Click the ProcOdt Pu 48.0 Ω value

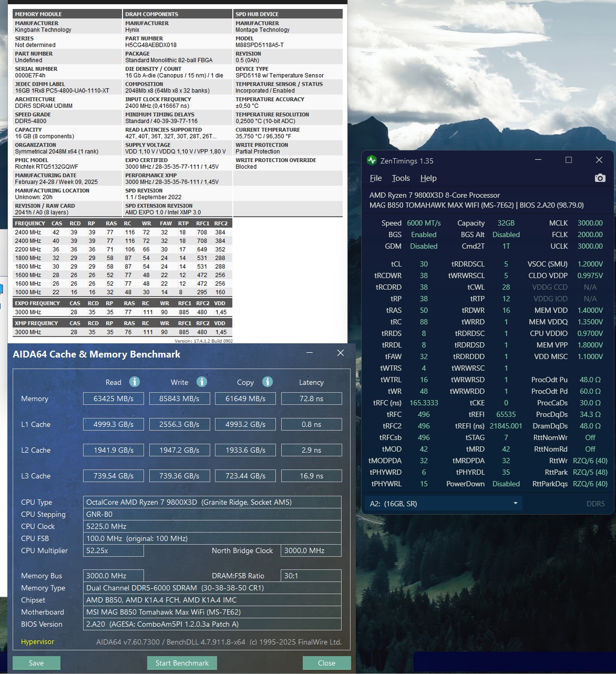(590, 380)
